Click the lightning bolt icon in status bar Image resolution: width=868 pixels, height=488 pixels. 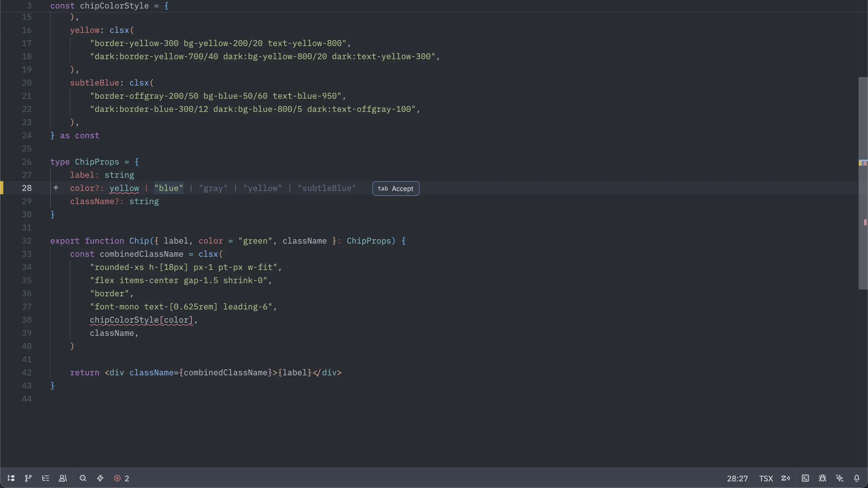click(100, 478)
